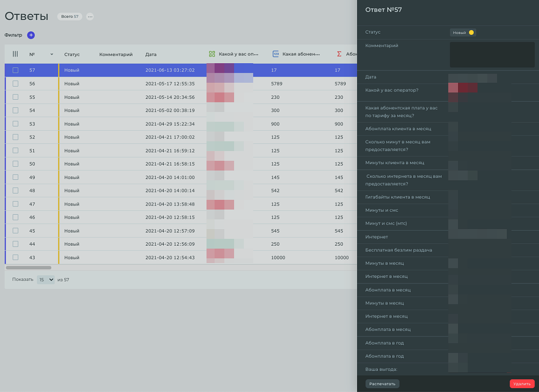Check the box for row 43

point(15,257)
